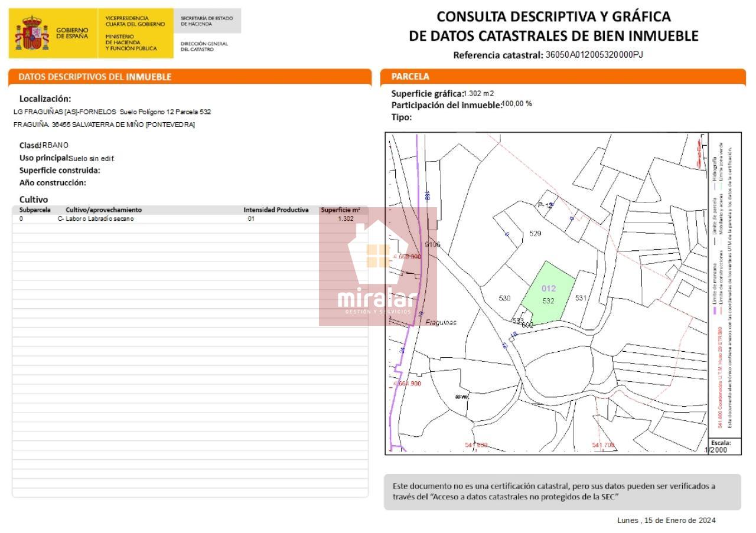Click the 'Superficie m²' column header
The image size is (756, 533).
pyautogui.click(x=341, y=210)
